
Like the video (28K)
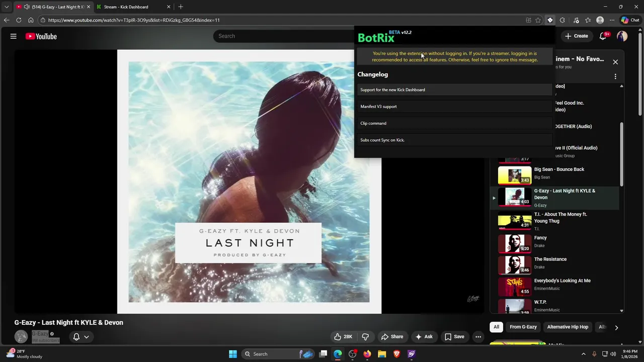pos(343,336)
